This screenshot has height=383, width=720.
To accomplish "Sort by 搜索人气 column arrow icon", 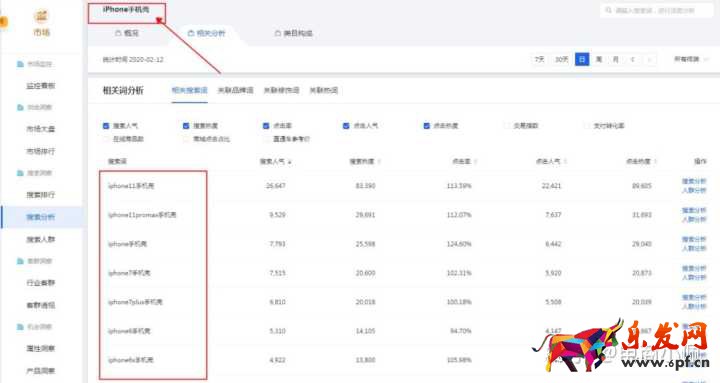I will point(290,162).
